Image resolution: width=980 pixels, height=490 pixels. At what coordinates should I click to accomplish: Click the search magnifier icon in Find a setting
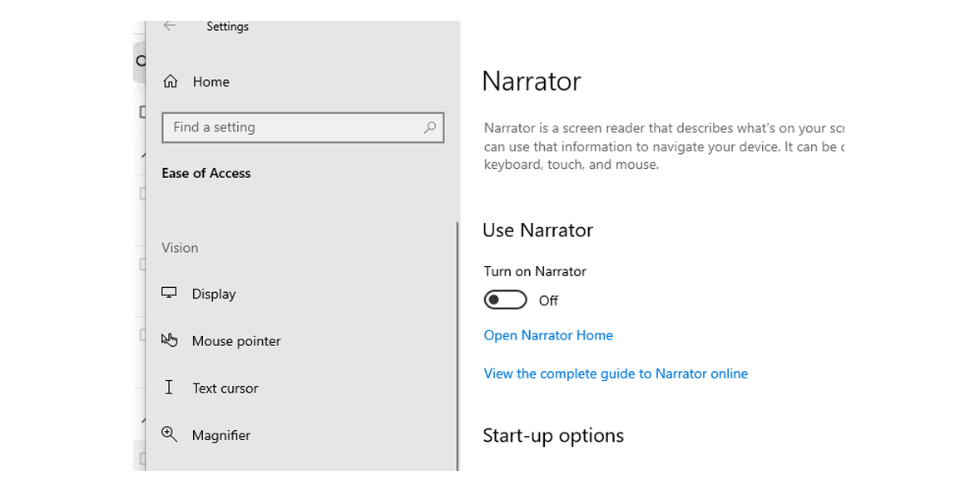(429, 127)
